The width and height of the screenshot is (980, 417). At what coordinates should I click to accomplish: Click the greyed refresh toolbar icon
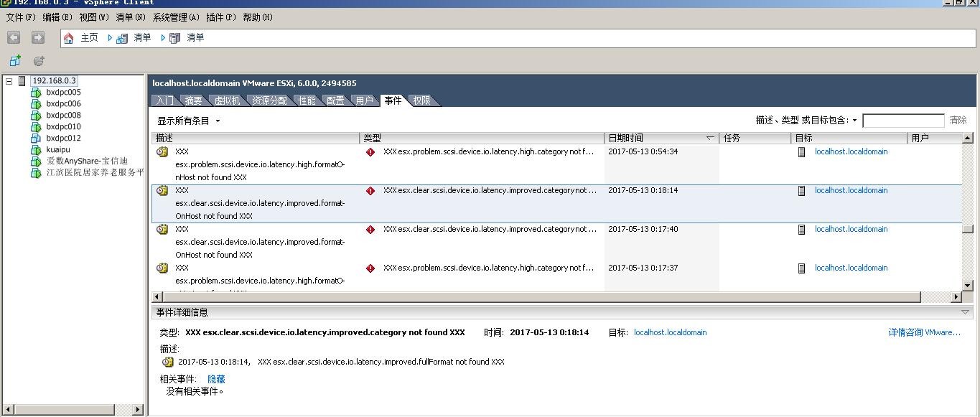coord(39,61)
